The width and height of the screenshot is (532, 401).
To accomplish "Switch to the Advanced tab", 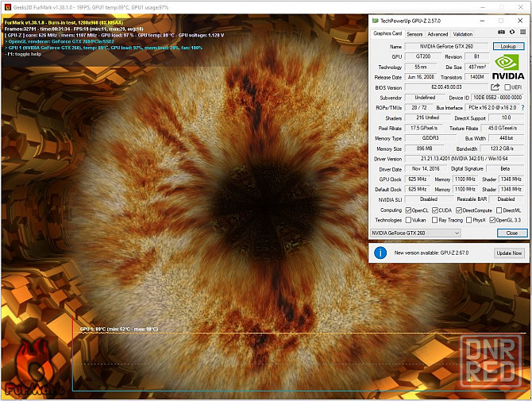I will tap(438, 34).
